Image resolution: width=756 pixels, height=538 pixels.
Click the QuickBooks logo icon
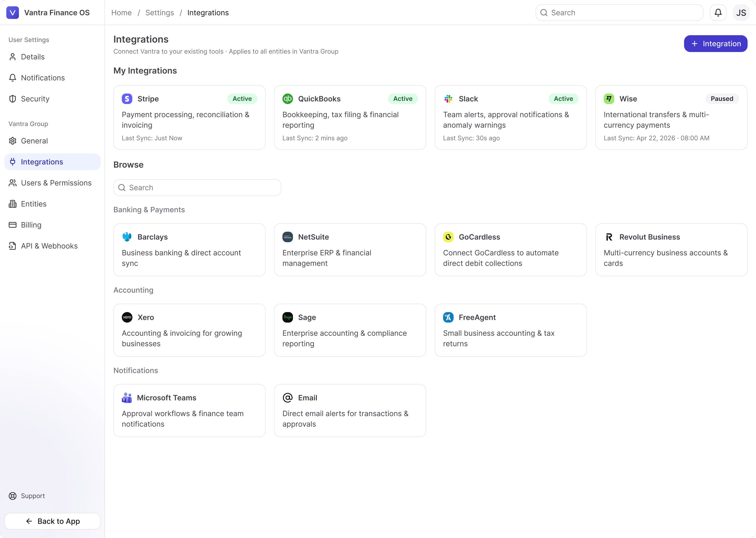tap(288, 99)
